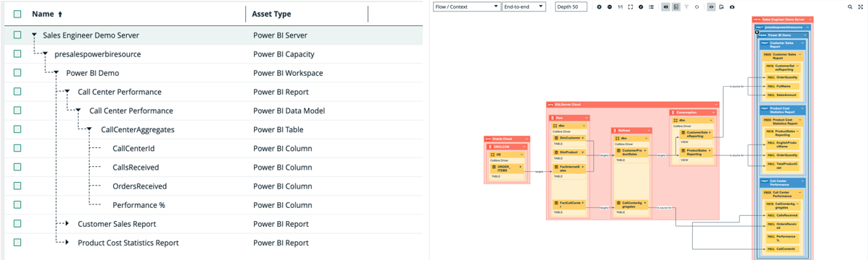Tick the CallCenterAggregates row checkbox

(17, 129)
